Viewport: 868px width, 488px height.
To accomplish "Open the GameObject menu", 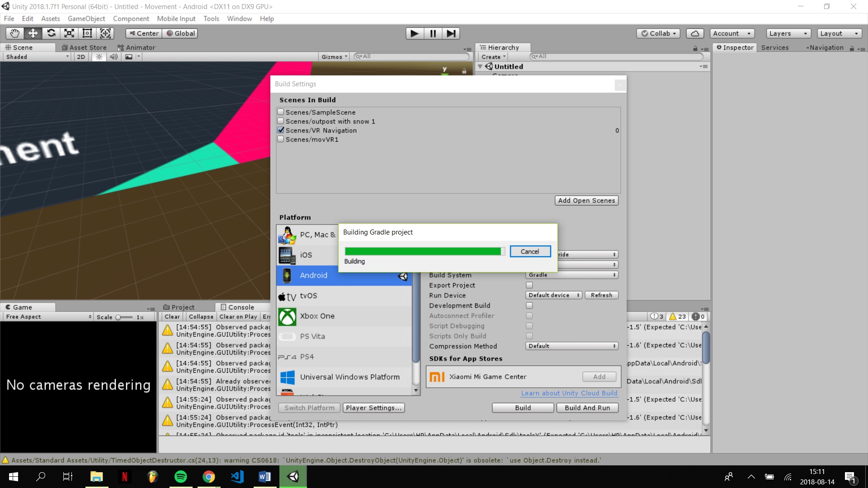I will [86, 19].
